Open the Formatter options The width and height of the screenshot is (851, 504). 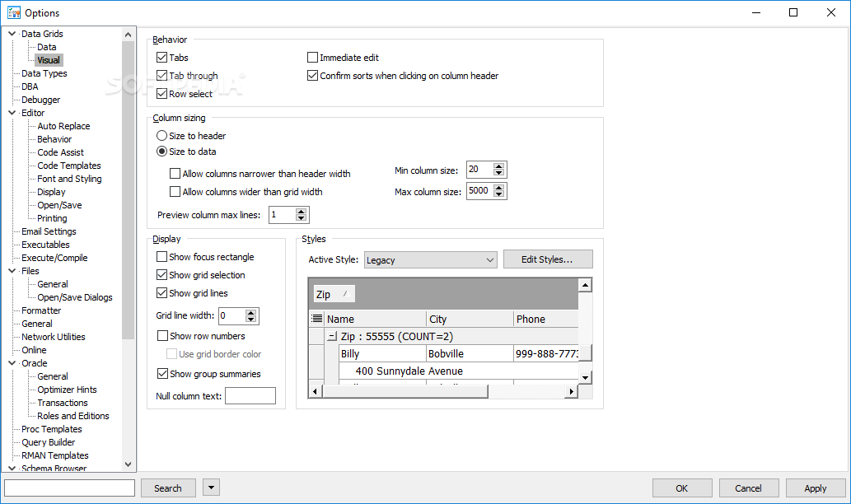tap(41, 310)
